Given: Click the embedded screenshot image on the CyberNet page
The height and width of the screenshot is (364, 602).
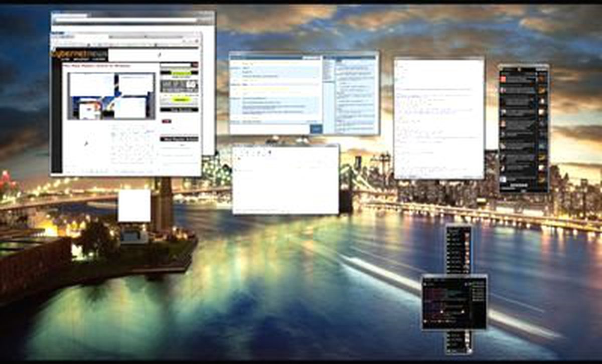Looking at the screenshot, I should click(x=112, y=96).
